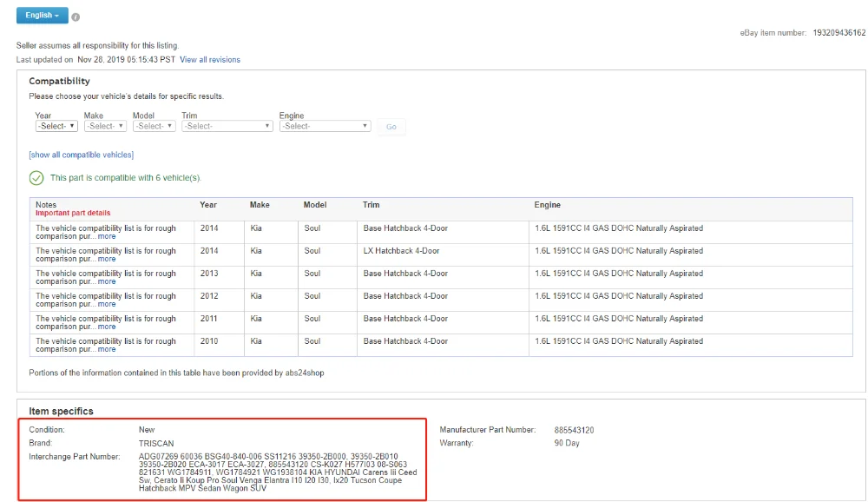868x502 pixels.
Task: Click the last updated date Nov 28, 2019
Action: 126,60
